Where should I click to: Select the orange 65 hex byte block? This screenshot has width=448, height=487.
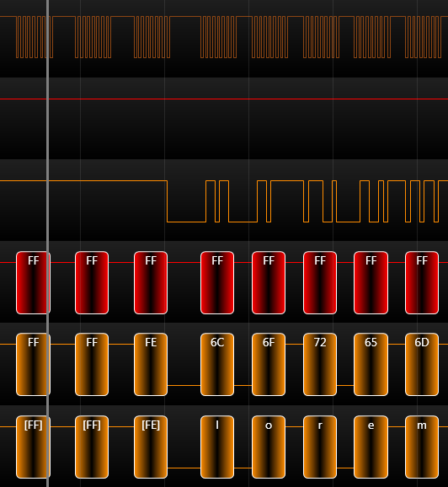tap(371, 364)
